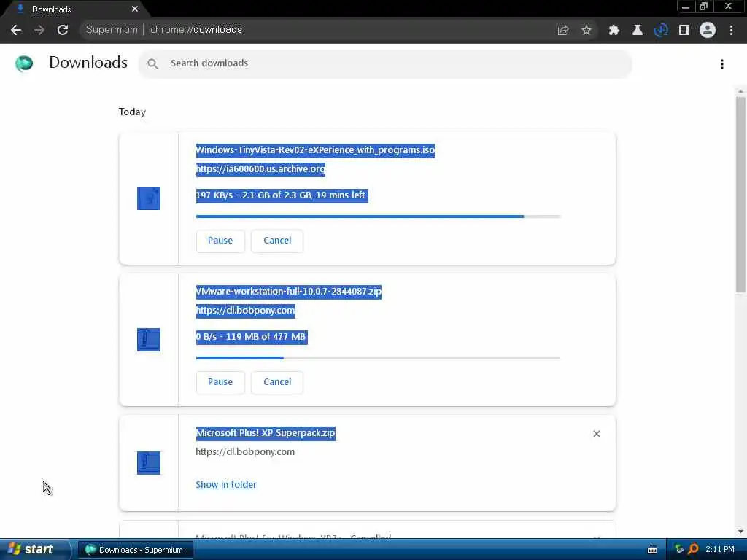The height and width of the screenshot is (560, 747).
Task: Open the browser three-dot menu
Action: click(731, 30)
